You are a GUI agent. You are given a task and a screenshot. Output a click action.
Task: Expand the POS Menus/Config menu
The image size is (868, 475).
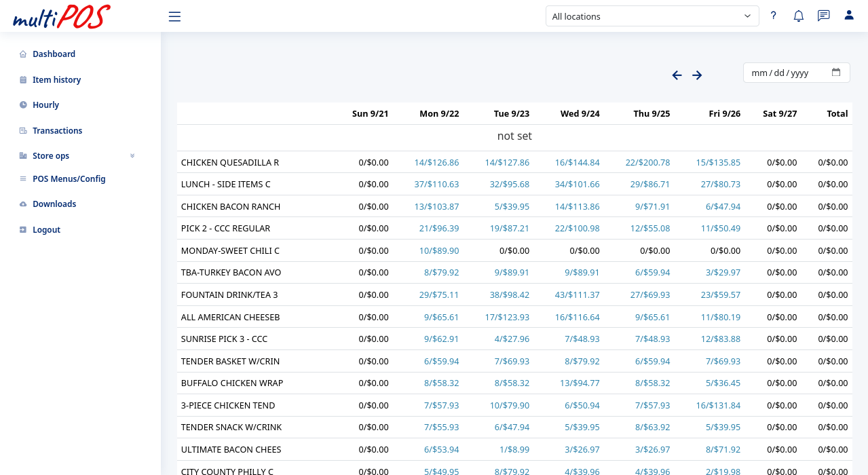pyautogui.click(x=69, y=179)
